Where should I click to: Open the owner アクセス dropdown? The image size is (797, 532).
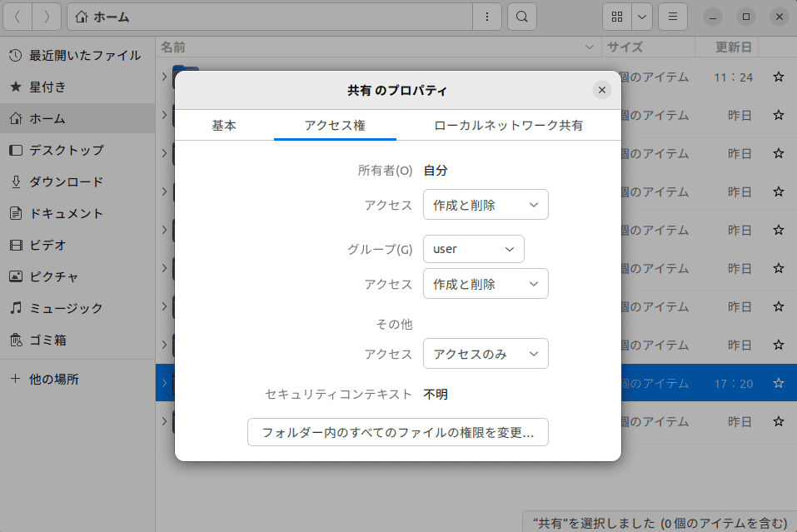coord(486,205)
